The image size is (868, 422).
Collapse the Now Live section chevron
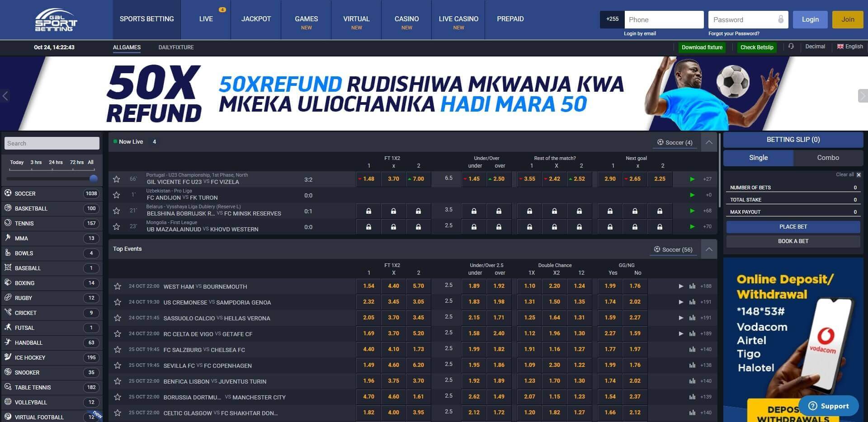[709, 141]
